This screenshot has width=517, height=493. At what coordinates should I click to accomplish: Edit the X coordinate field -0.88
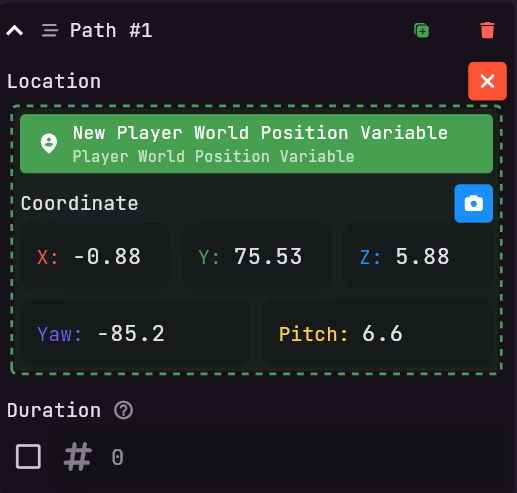click(95, 256)
